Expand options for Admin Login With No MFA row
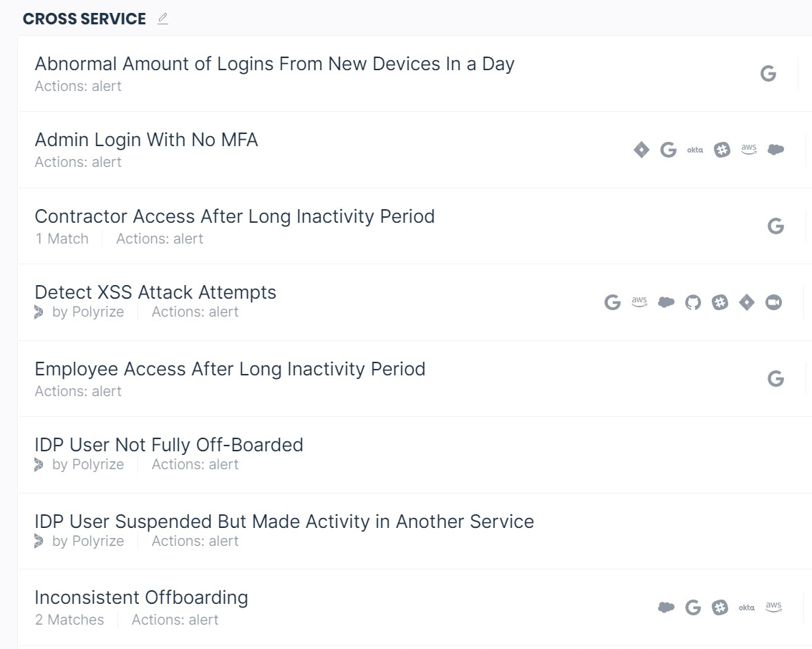The width and height of the screenshot is (812, 649). [x=808, y=149]
